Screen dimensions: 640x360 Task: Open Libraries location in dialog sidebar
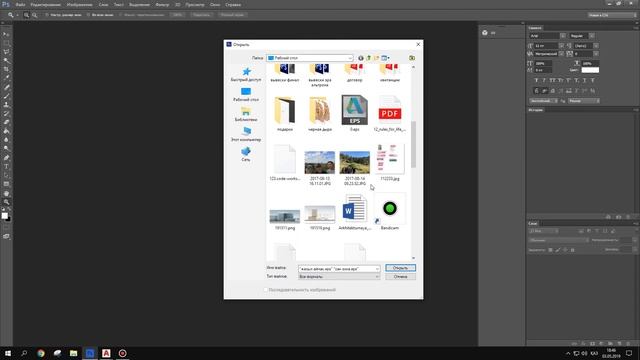pyautogui.click(x=246, y=115)
